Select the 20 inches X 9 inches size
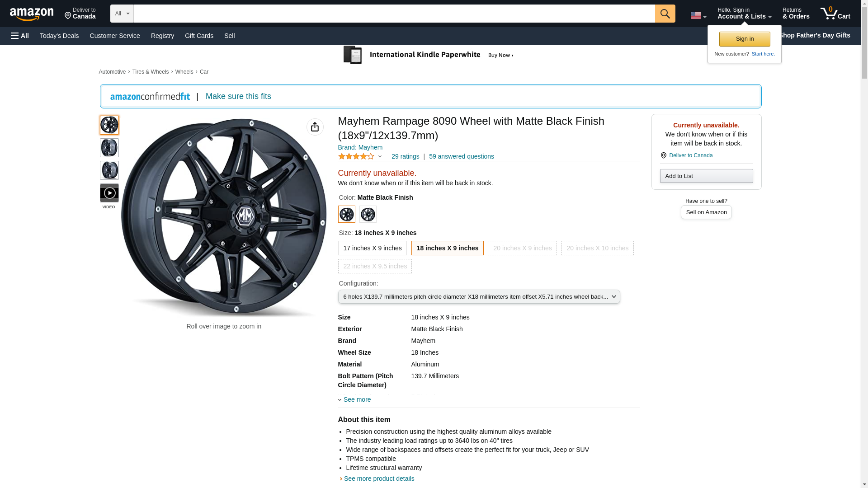Screen dimensions: 868x488 522,248
